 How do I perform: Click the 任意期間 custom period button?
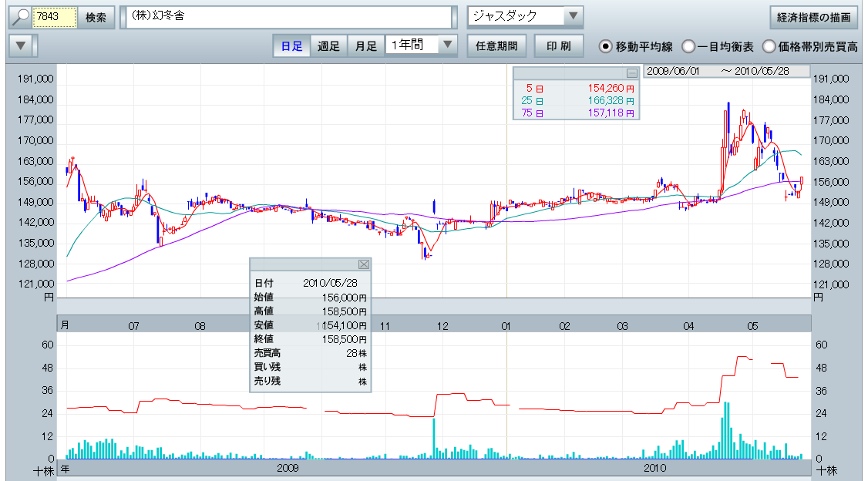coord(496,45)
